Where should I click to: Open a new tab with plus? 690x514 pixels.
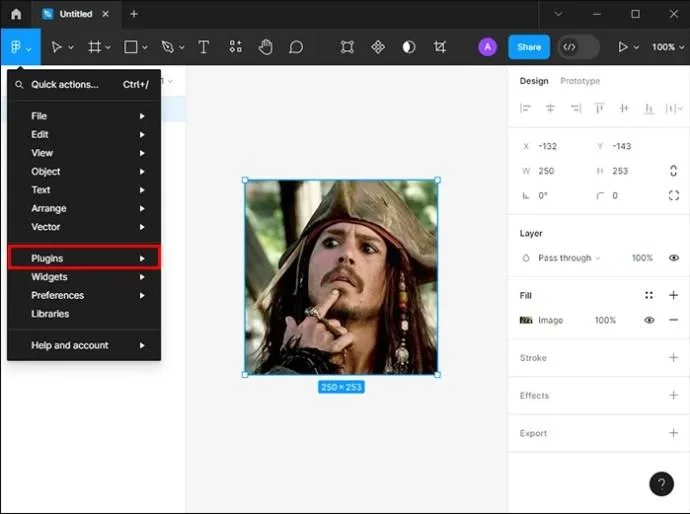pos(134,14)
